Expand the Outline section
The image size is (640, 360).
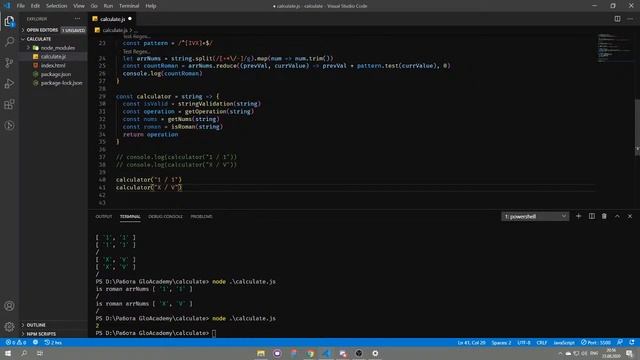pos(53,325)
